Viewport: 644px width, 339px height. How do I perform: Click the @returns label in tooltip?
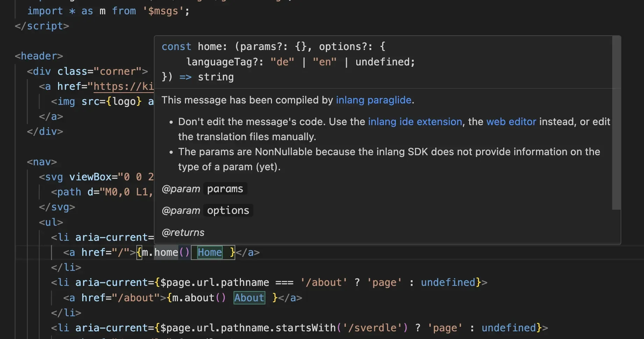click(183, 232)
